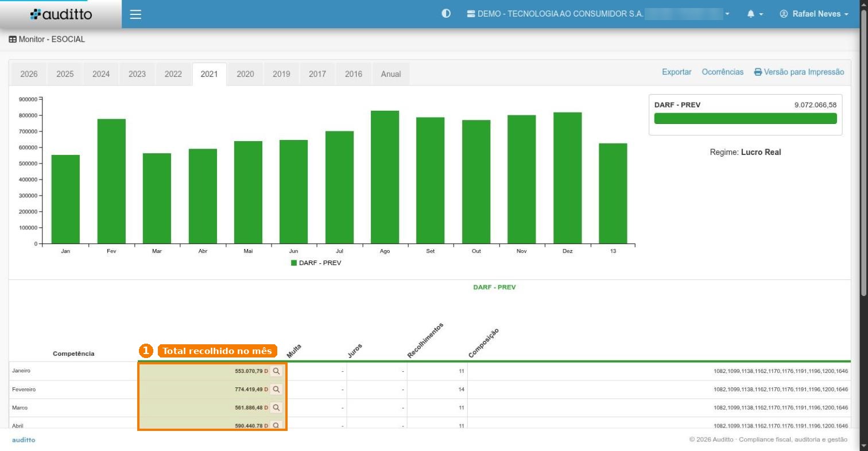
Task: Click the Ago bar in chart
Action: tap(385, 177)
